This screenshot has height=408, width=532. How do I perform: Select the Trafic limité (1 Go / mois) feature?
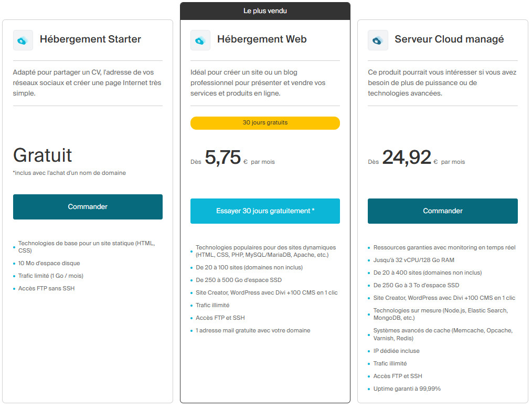pyautogui.click(x=51, y=276)
